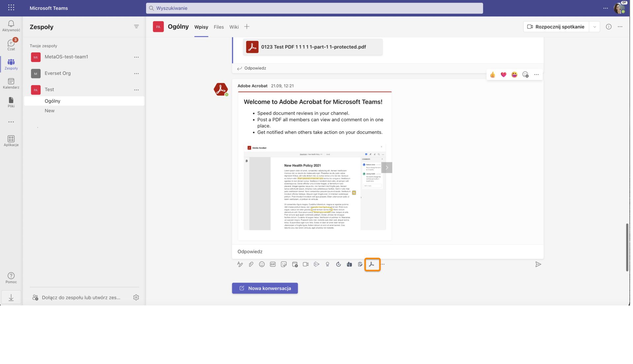Expand Rozpocznij spotkanie dropdown arrow
The width and height of the screenshot is (633, 364).
[x=594, y=27]
